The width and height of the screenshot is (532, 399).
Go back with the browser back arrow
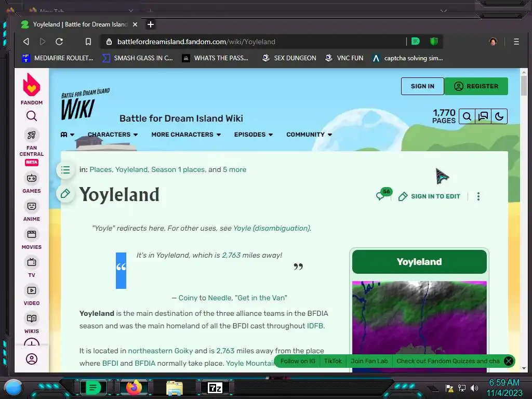[x=26, y=42]
